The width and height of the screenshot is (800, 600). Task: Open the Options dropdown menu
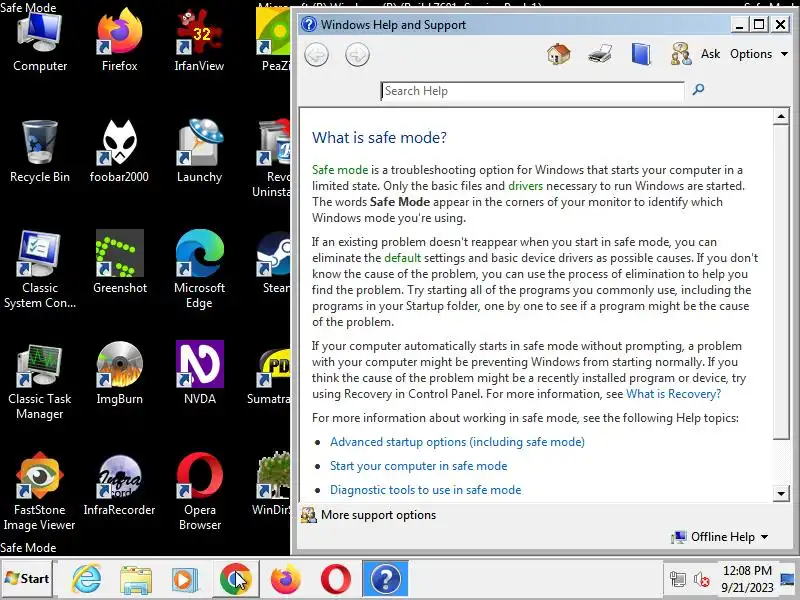[759, 54]
